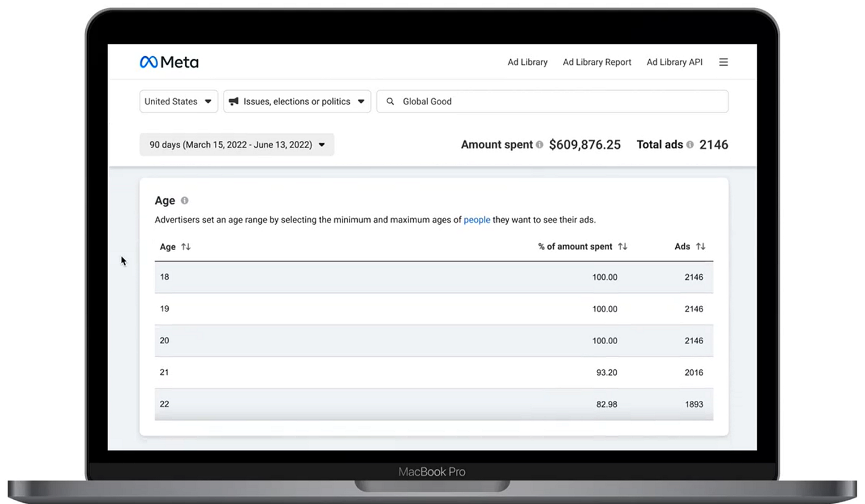
Task: Show info for Total ads
Action: 690,145
